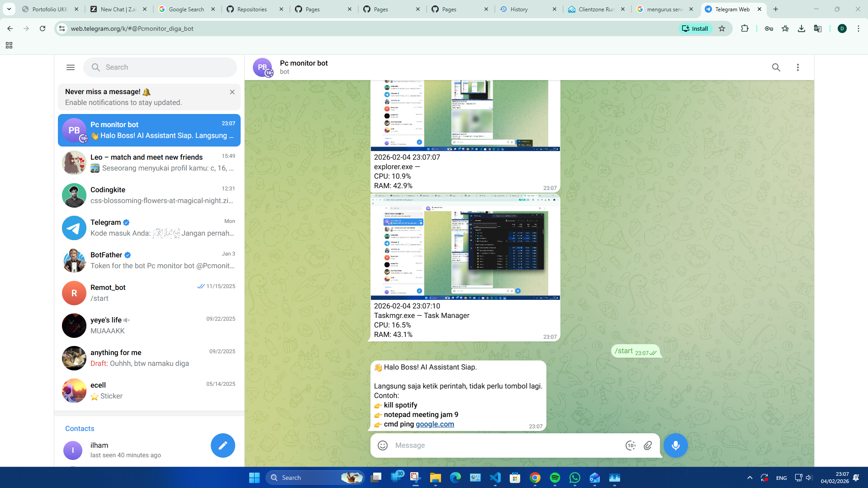Screen dimensions: 868x488
Task: Bookmark this page with the star icon
Action: pos(722,28)
